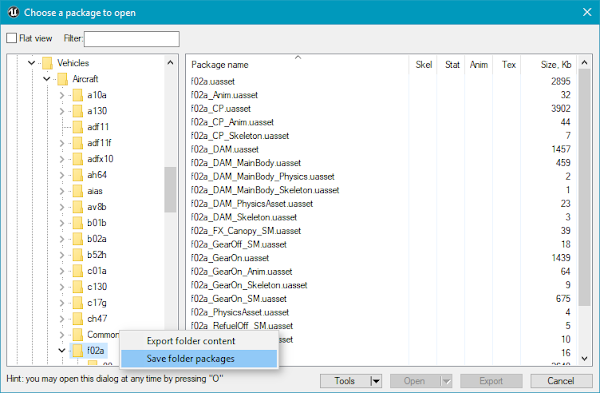Click the Unreal Engine logo in title bar
This screenshot has width=600, height=393.
click(13, 12)
